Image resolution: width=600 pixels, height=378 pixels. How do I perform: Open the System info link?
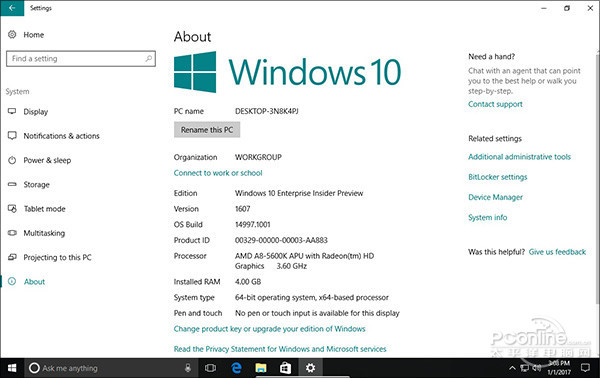(x=488, y=217)
